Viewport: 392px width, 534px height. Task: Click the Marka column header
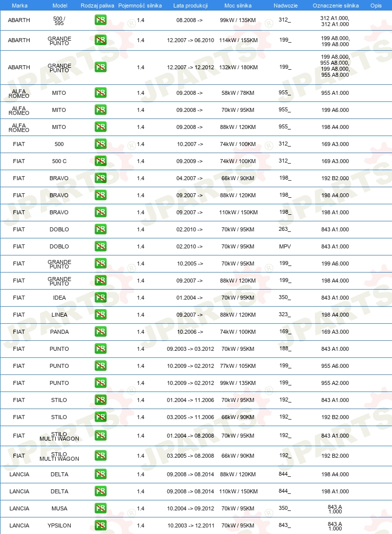pyautogui.click(x=20, y=6)
